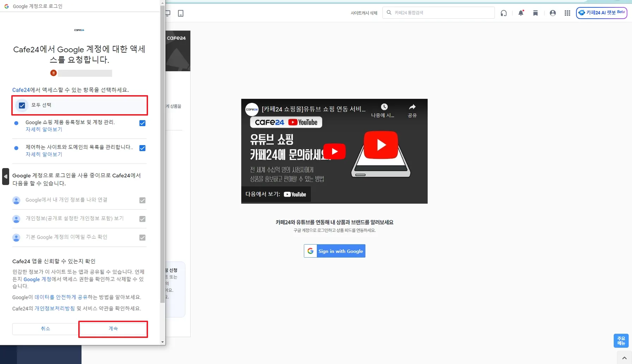
Task: Toggle Google 쇼핑 제품 등록정보 permission checkbox
Action: click(x=142, y=123)
